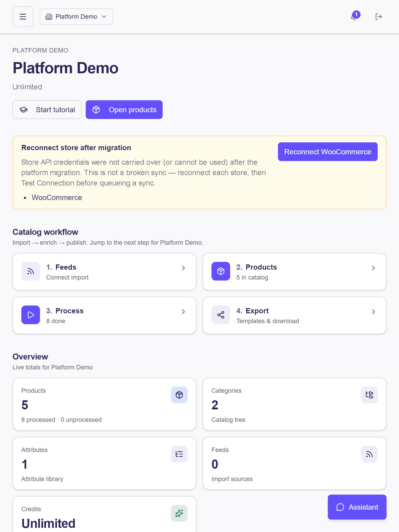Open the hamburger navigation menu
Image resolution: width=399 pixels, height=532 pixels.
tap(23, 17)
